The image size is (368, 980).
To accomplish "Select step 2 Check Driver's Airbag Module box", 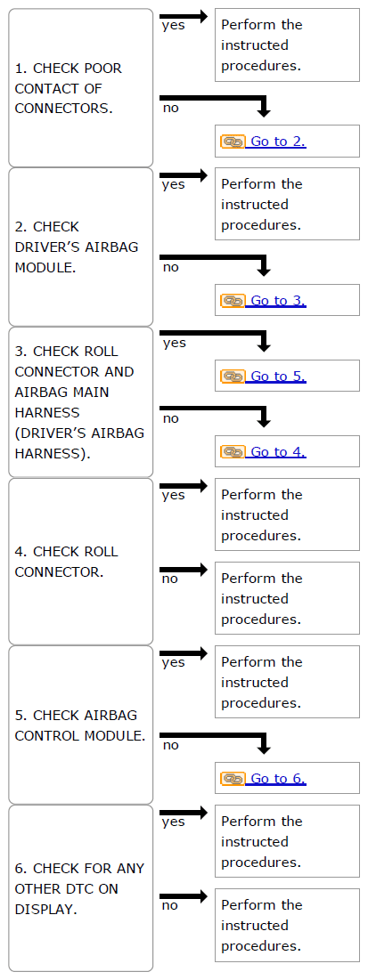I will pyautogui.click(x=81, y=247).
